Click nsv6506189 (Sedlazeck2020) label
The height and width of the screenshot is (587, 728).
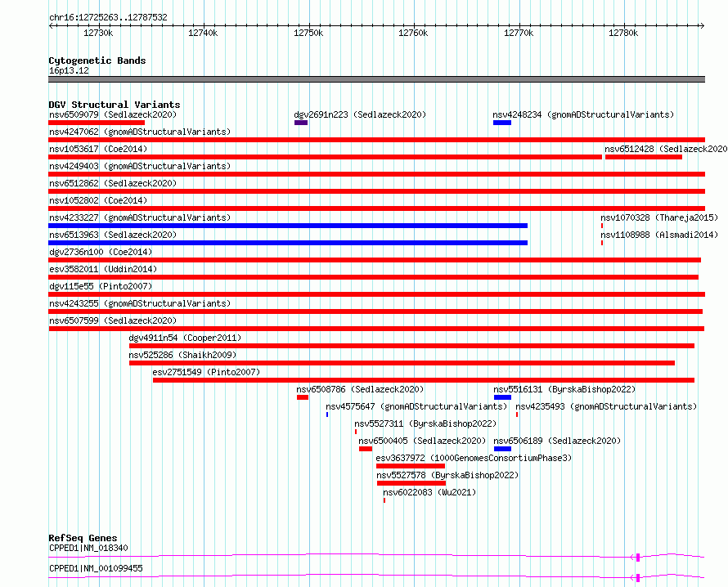pos(557,441)
